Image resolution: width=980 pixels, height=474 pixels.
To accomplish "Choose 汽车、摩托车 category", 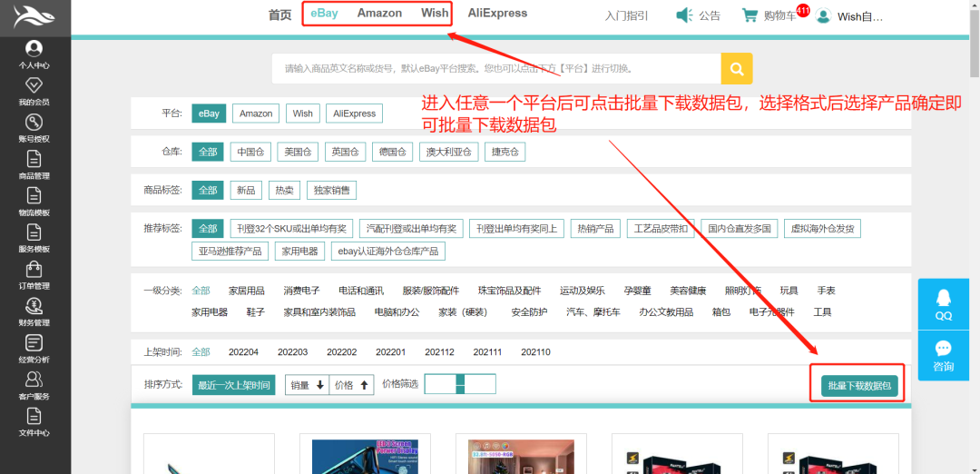I will (x=593, y=312).
